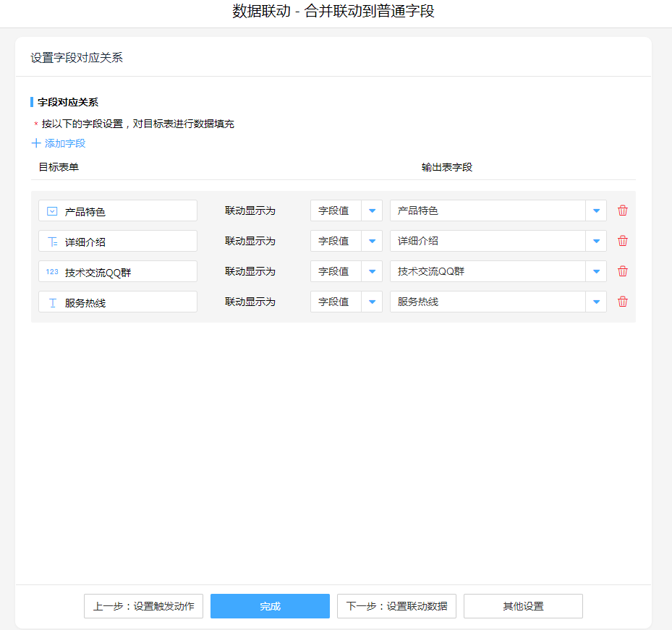
Task: Expand 字段值 dropdown in 详细介绍 row
Action: coord(372,241)
